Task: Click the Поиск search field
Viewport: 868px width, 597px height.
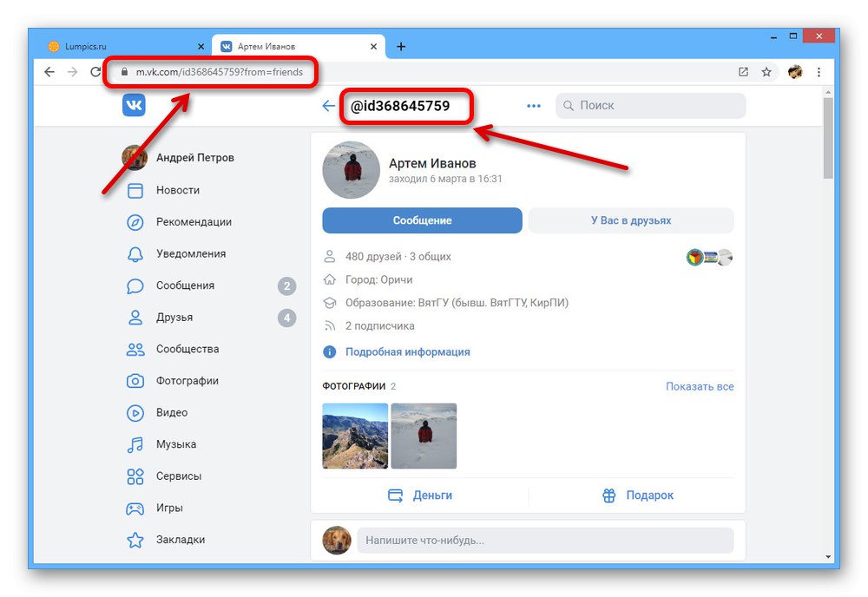Action: tap(650, 106)
